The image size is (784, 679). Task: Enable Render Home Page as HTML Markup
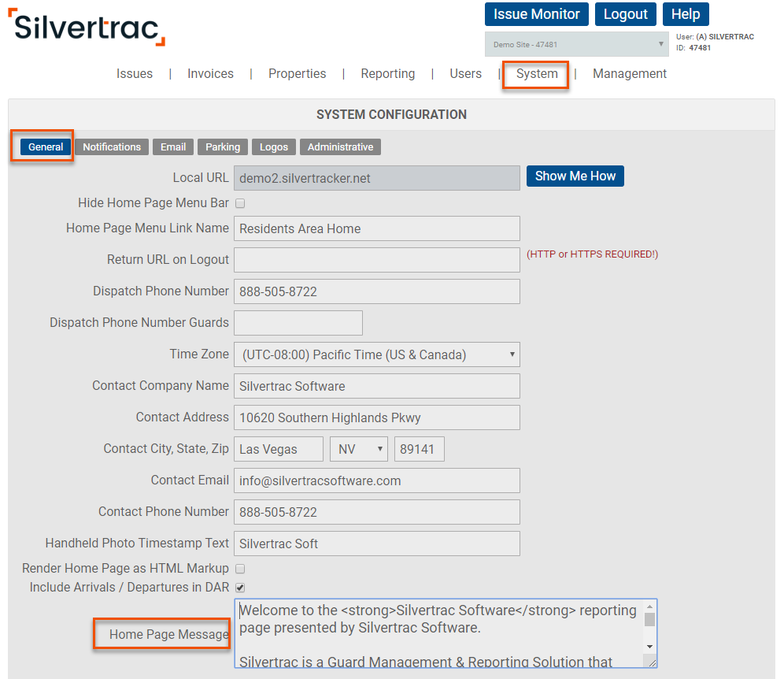240,569
